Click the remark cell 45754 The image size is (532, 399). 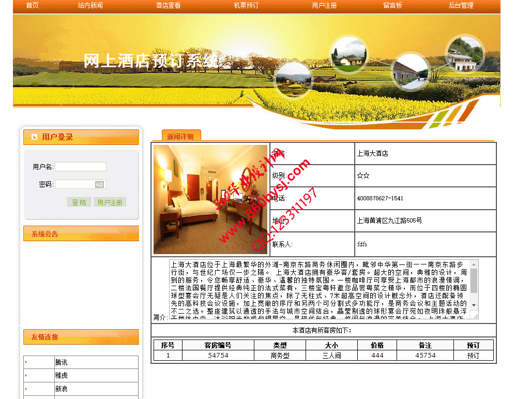(x=425, y=356)
